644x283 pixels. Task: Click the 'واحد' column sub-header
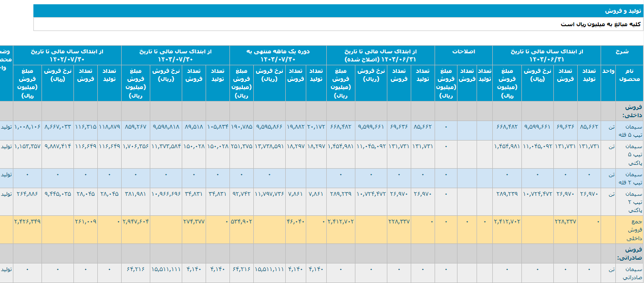(608, 71)
